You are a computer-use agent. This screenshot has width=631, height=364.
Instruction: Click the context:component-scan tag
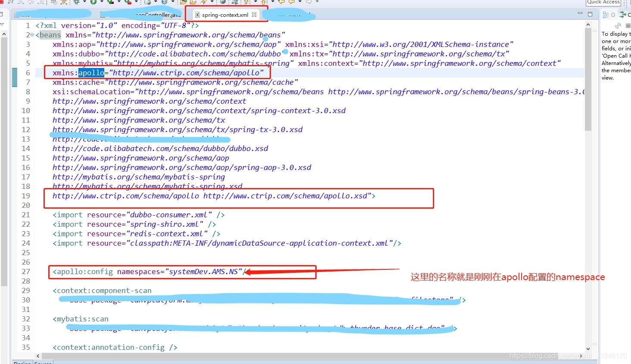pyautogui.click(x=102, y=290)
